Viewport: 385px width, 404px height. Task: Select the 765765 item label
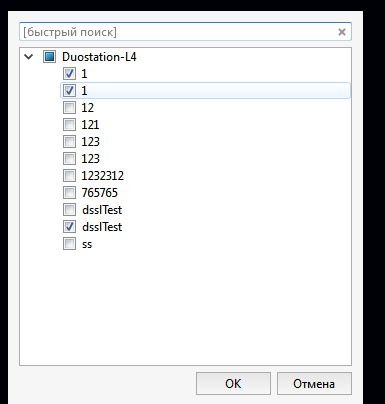pyautogui.click(x=100, y=193)
